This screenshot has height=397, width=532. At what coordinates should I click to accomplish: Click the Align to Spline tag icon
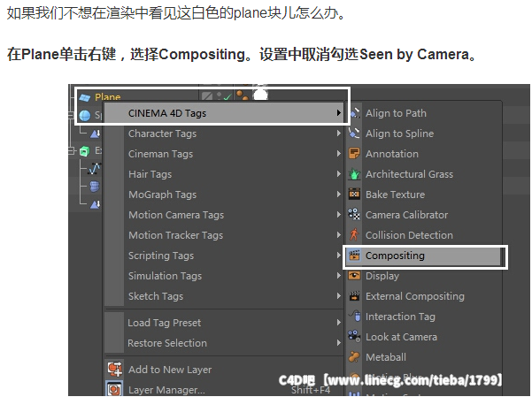(x=355, y=134)
